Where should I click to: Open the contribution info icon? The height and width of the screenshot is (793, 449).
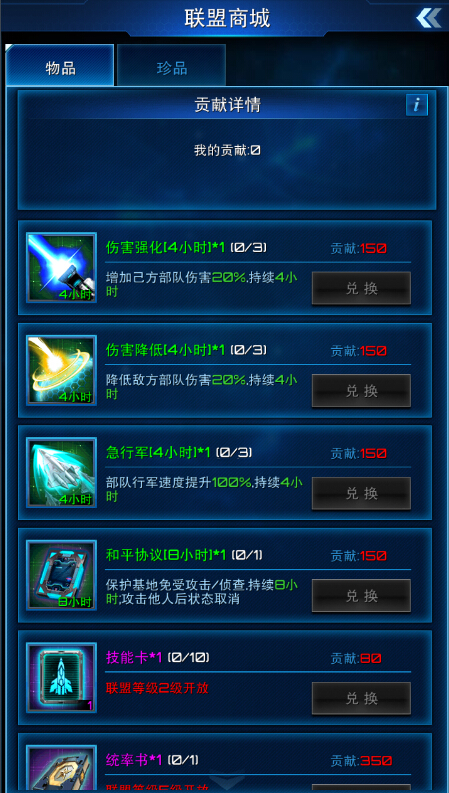coord(417,105)
